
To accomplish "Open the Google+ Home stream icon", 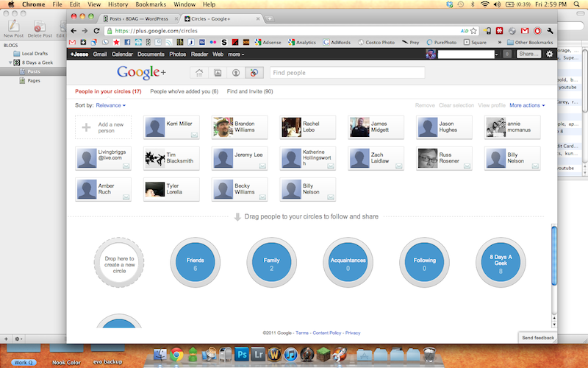I will (199, 73).
